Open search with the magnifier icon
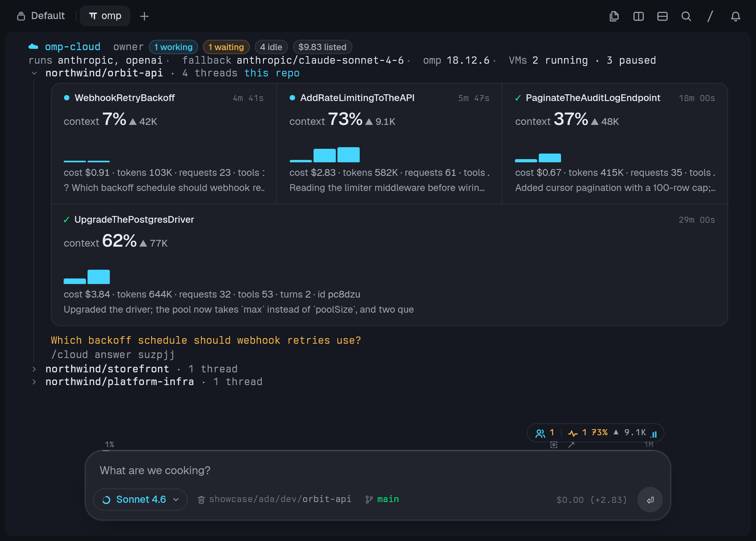This screenshot has width=756, height=541. 686,16
